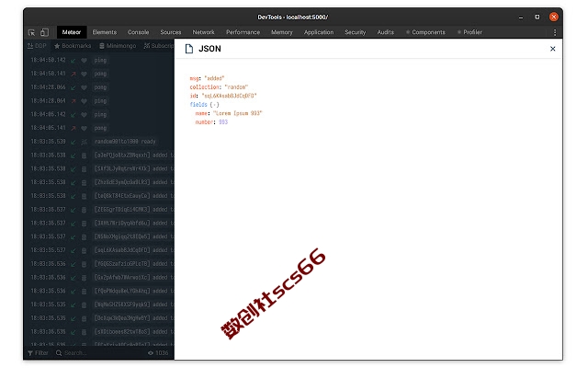Select the [sqL6KAsabBJdCqDFD] added message
The height and width of the screenshot is (368, 588).
(x=133, y=250)
